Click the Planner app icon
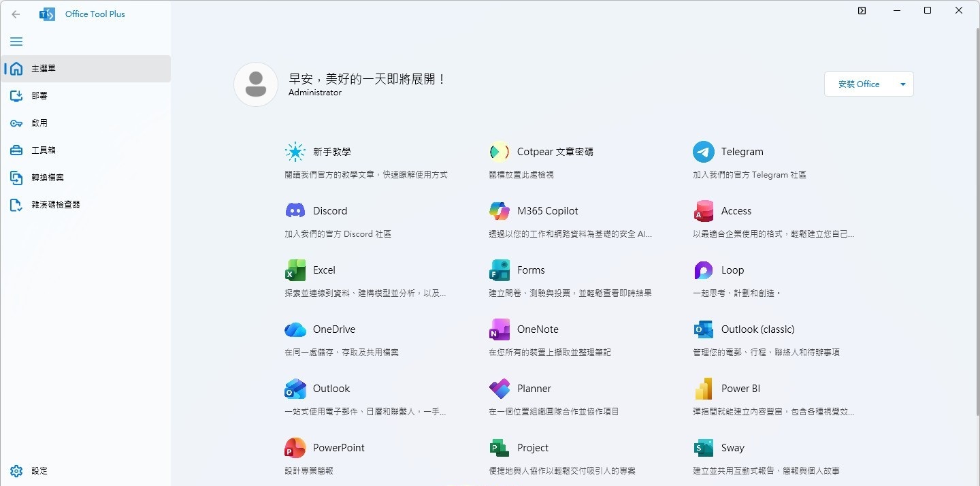Viewport: 980px width, 486px height. tap(500, 389)
